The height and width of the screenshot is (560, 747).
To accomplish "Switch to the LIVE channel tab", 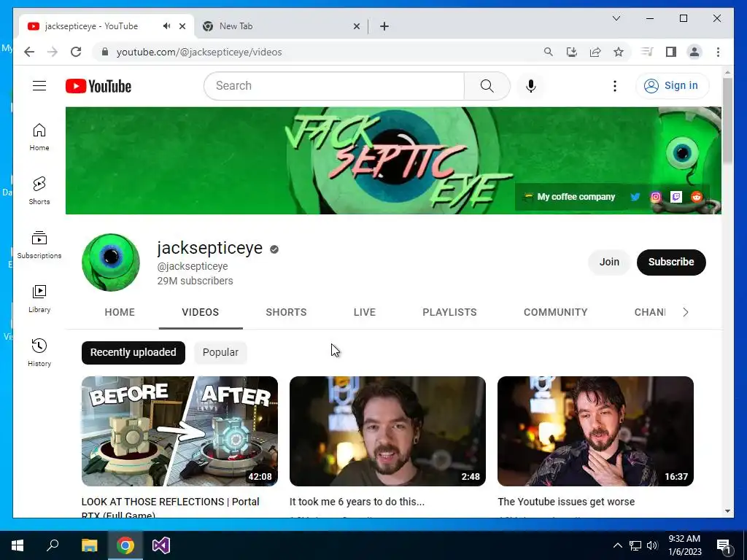I will (x=365, y=312).
